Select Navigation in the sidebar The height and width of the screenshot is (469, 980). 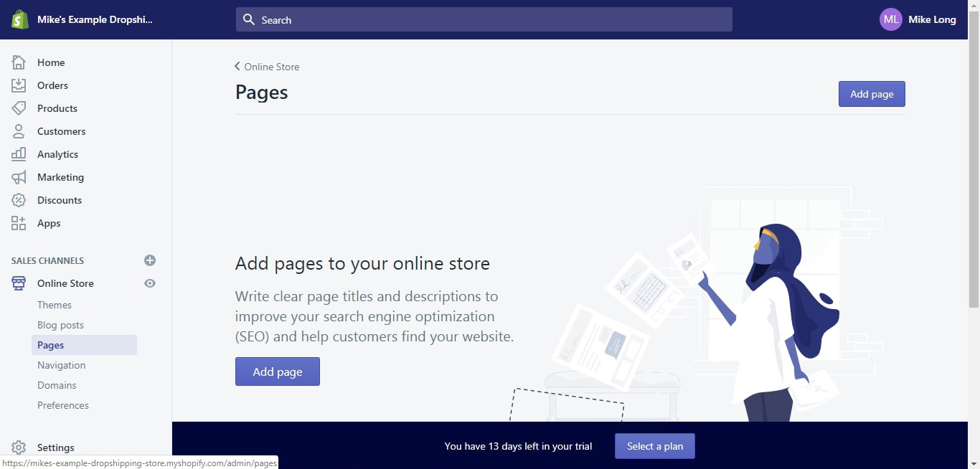(61, 365)
